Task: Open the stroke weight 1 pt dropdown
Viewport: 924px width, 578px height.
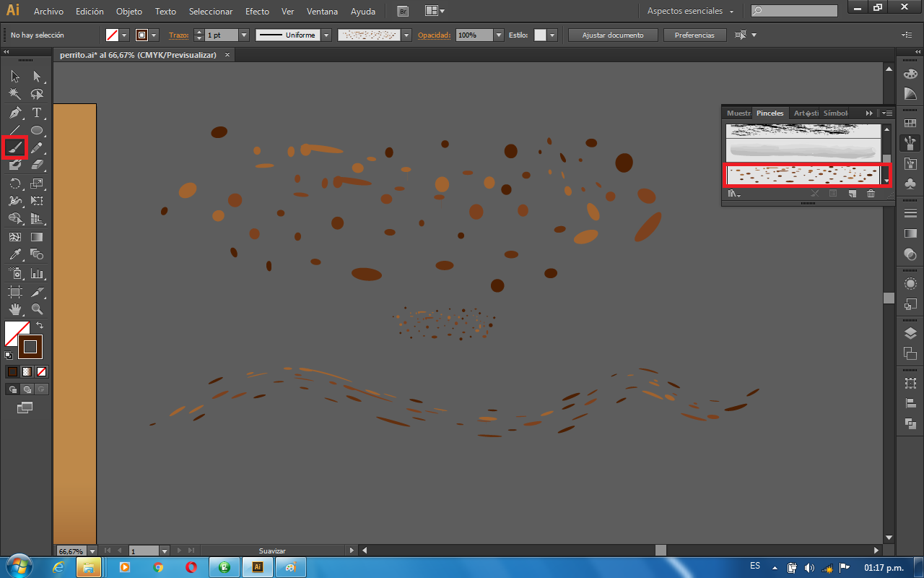Action: coord(243,35)
